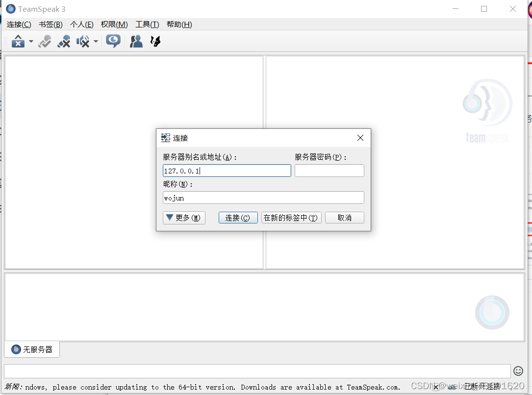Click the TeamSpeak 3 title bar logo icon
Image resolution: width=532 pixels, height=395 pixels.
tap(11, 9)
